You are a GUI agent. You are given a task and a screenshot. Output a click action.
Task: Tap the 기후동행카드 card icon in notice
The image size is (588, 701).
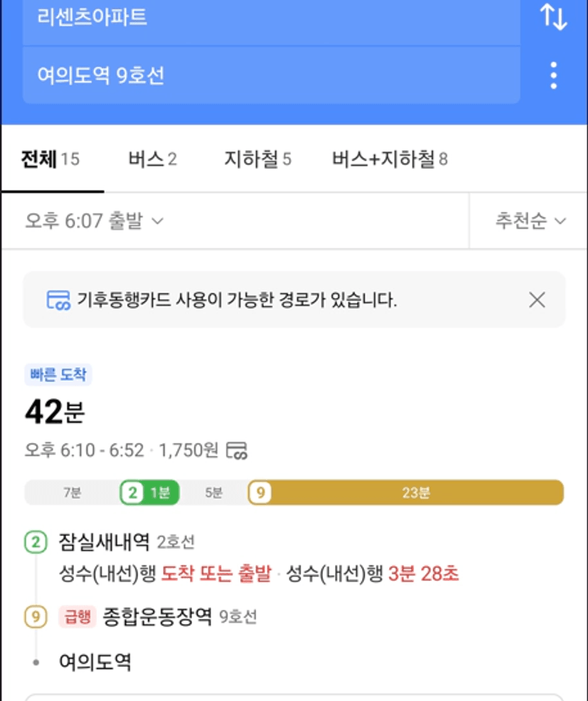click(58, 300)
